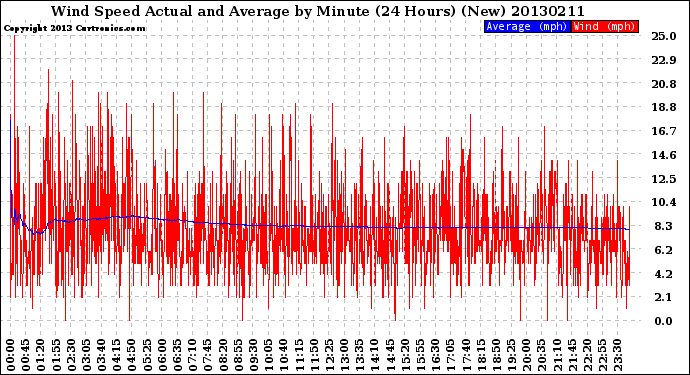
Task: Click the 07:45 time axis label
Action: [x=208, y=354]
